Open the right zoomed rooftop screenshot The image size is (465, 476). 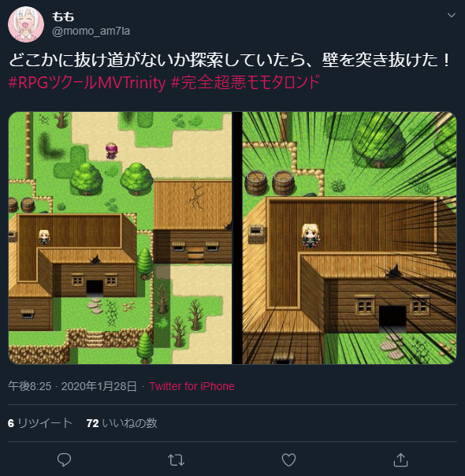(349, 238)
